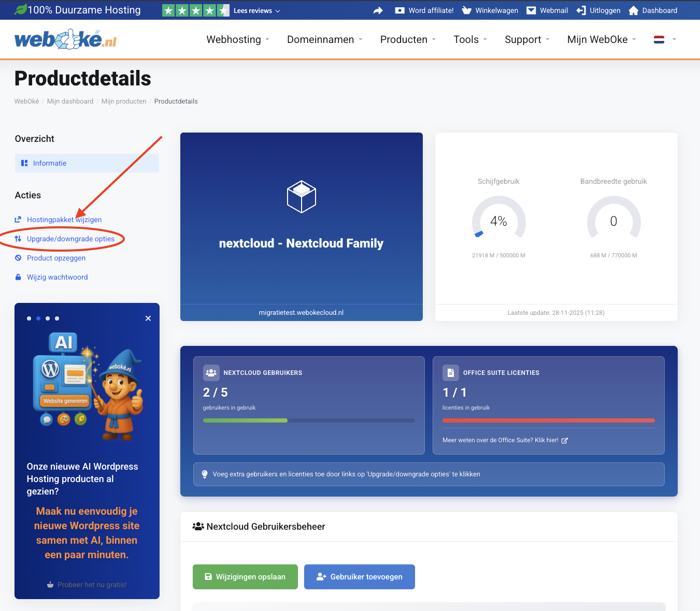Close the AI Wordpress promo banner

click(148, 318)
